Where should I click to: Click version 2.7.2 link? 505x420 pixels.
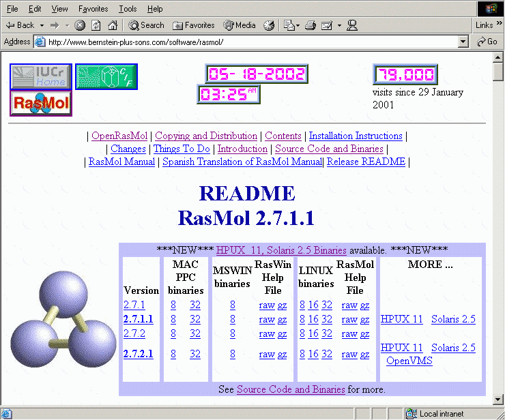(134, 333)
